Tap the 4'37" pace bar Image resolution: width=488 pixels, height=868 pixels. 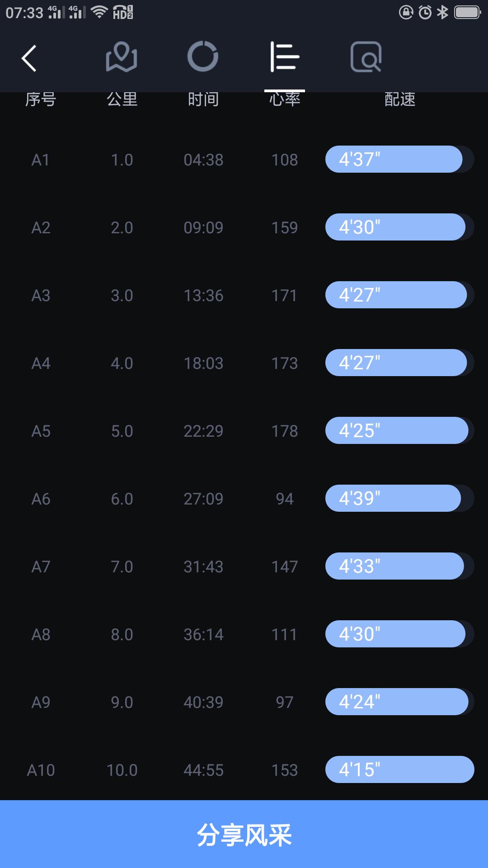pyautogui.click(x=394, y=159)
